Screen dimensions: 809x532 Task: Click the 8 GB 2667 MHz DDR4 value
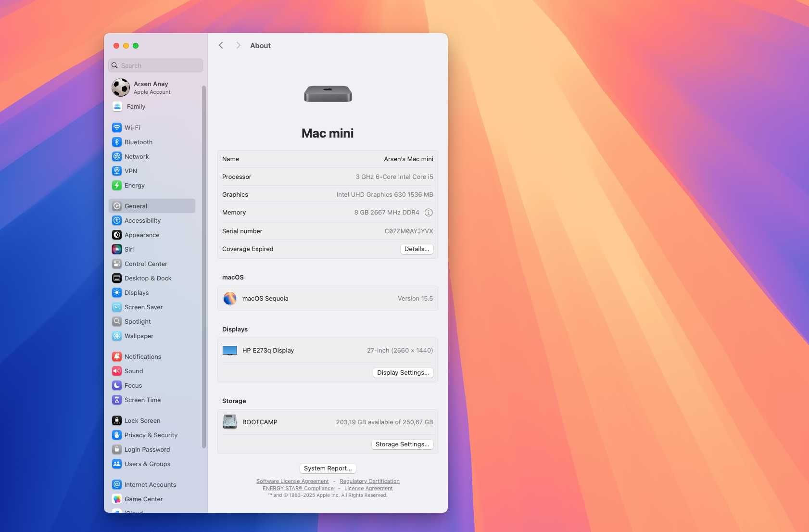click(x=387, y=212)
